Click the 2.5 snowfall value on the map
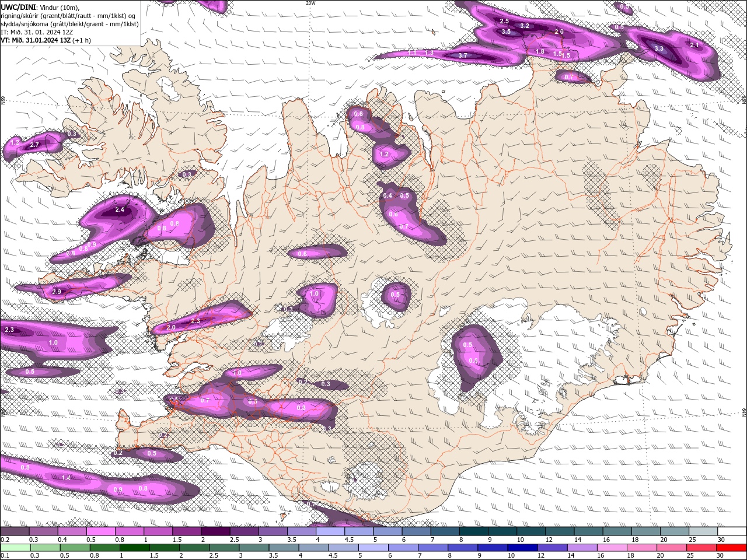Viewport: 747px width, 560px height. 504,21
